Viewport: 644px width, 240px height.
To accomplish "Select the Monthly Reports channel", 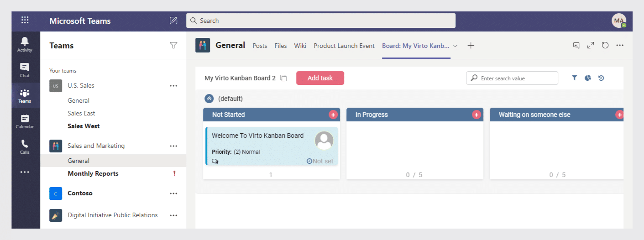I will 93,173.
